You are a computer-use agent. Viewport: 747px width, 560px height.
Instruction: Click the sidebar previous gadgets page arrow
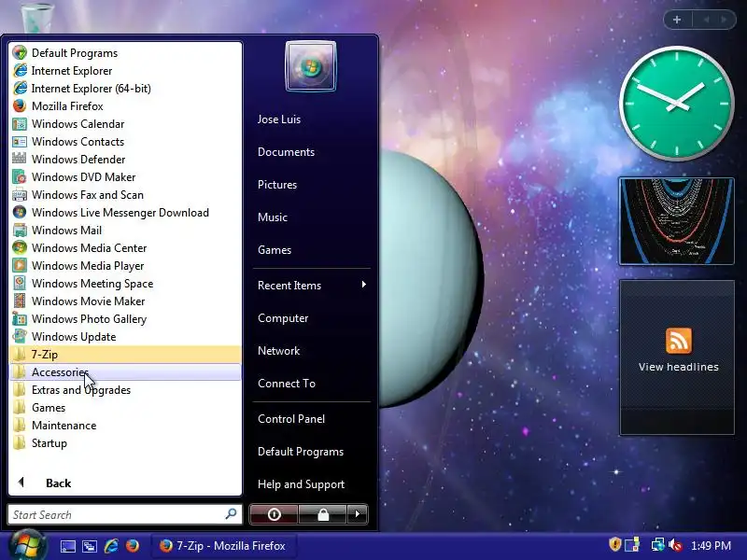tap(706, 20)
